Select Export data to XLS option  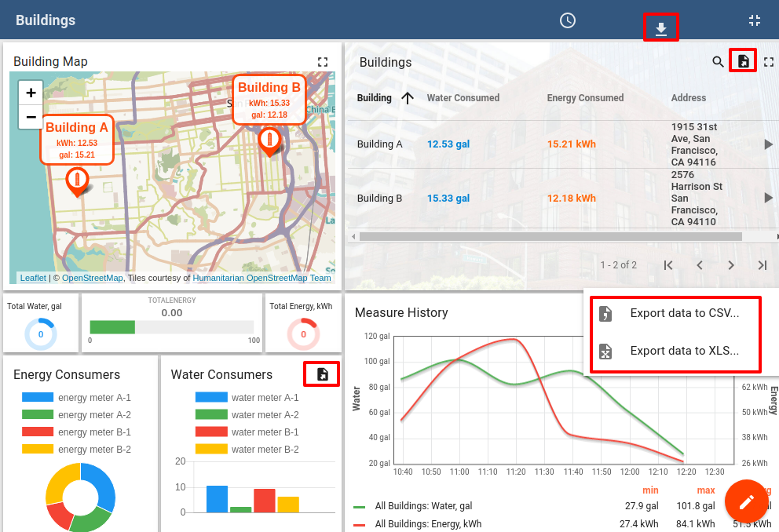click(683, 351)
